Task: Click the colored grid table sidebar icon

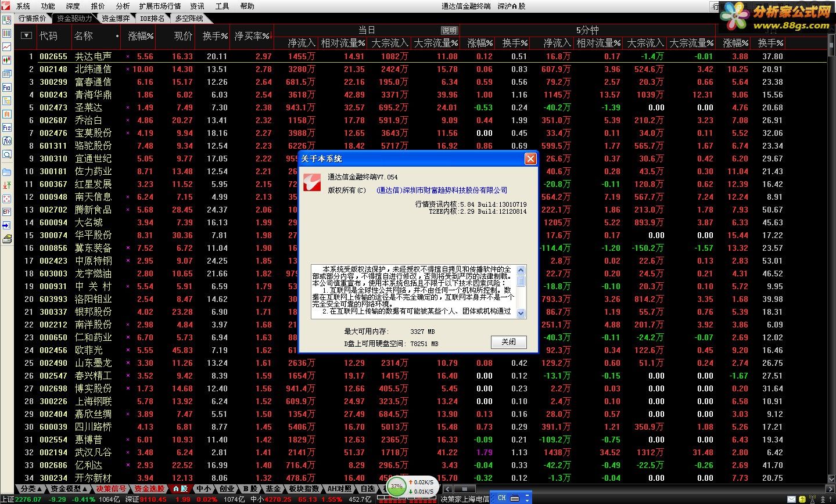Action: 7,33
